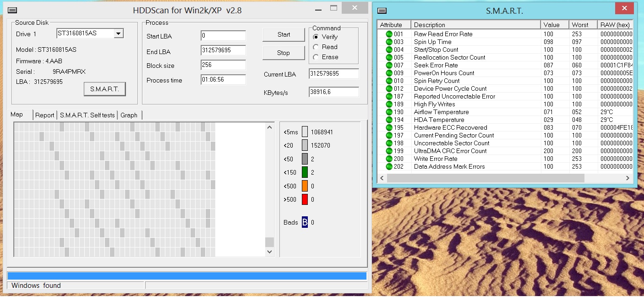Click green icon for High Fly Writes
The width and height of the screenshot is (644, 297).
click(389, 104)
